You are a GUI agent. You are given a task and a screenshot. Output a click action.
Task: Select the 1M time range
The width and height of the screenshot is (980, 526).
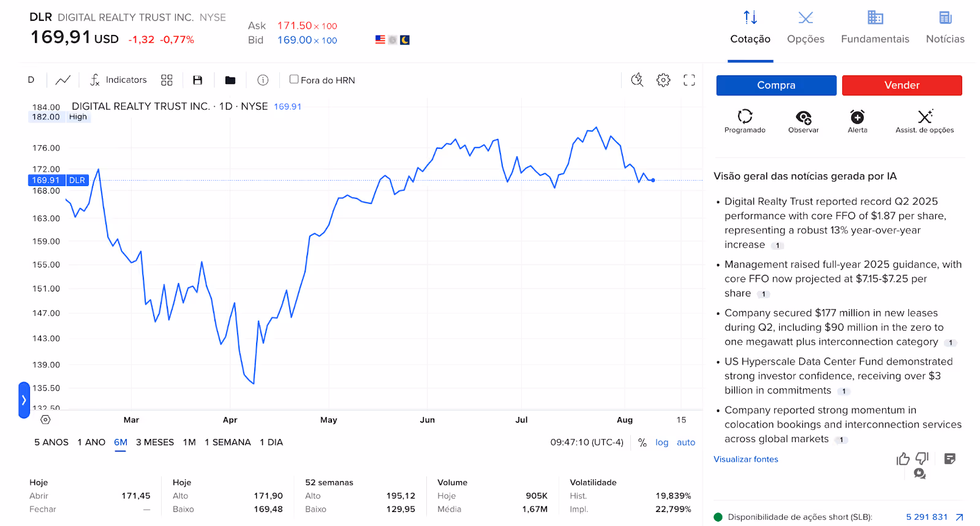point(189,442)
